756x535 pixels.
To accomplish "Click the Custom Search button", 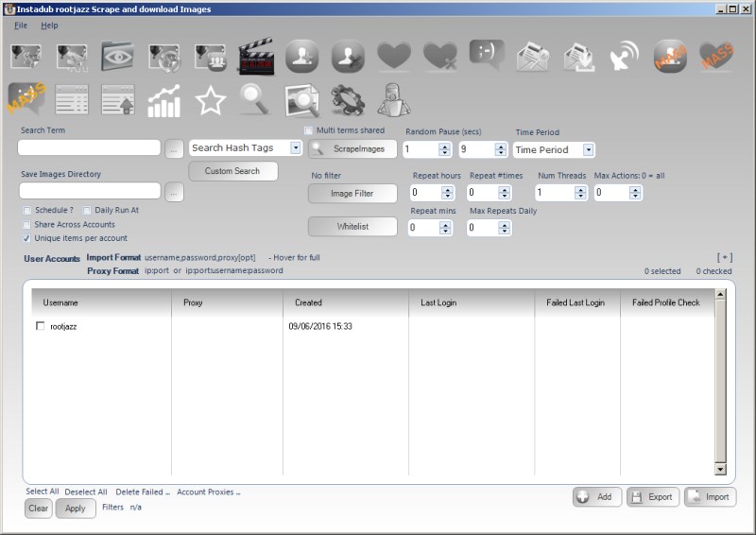I will (232, 171).
